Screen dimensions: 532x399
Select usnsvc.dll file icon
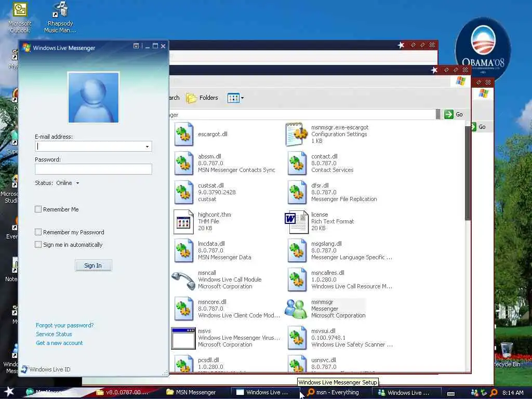pos(297,363)
